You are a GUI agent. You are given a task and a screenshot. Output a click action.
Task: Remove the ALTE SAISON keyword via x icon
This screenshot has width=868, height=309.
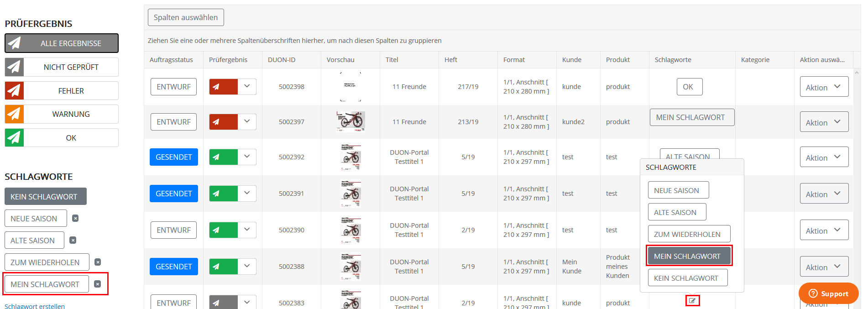(73, 240)
